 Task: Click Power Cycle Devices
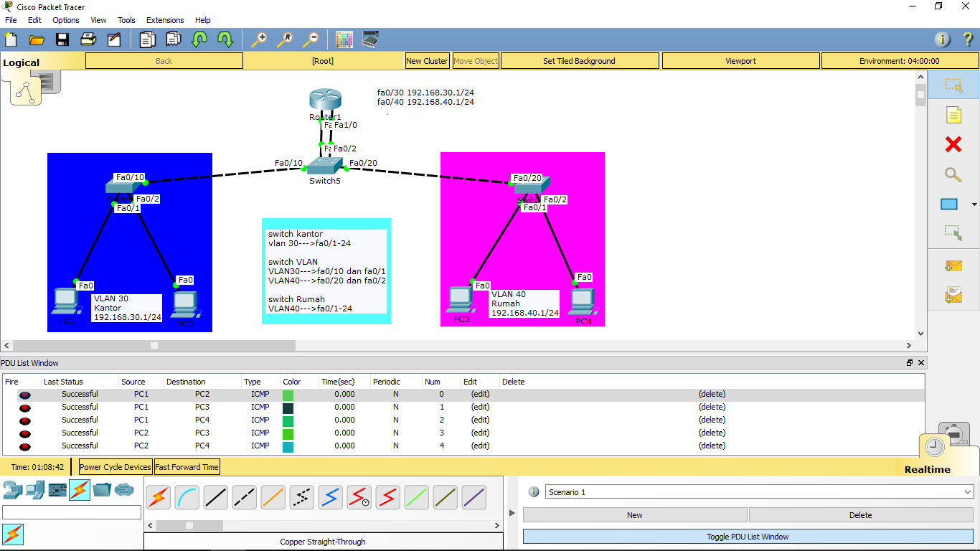pos(114,466)
